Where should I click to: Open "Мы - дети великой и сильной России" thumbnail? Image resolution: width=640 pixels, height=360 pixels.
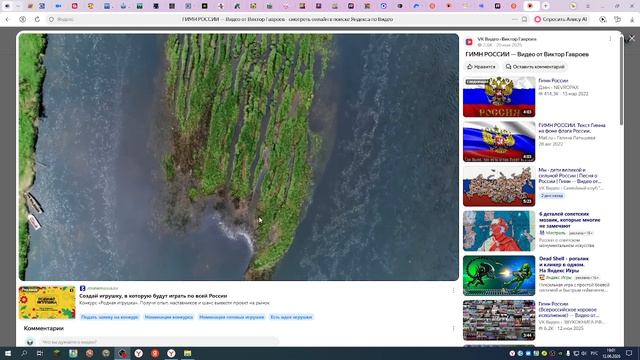coord(499,186)
